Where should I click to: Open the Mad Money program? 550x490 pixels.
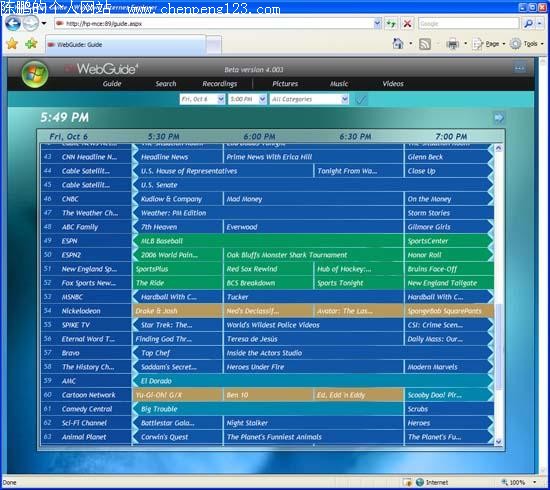[313, 199]
